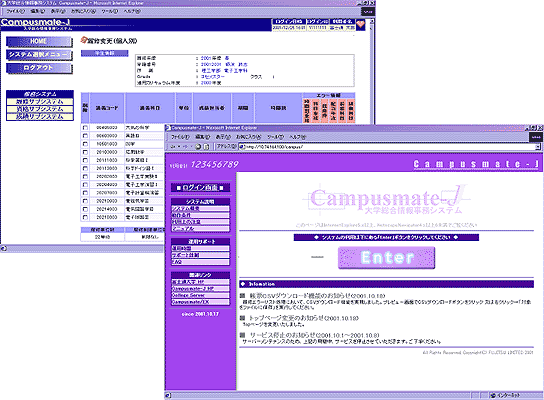Tick the checkbox for the first course row

(x=85, y=127)
